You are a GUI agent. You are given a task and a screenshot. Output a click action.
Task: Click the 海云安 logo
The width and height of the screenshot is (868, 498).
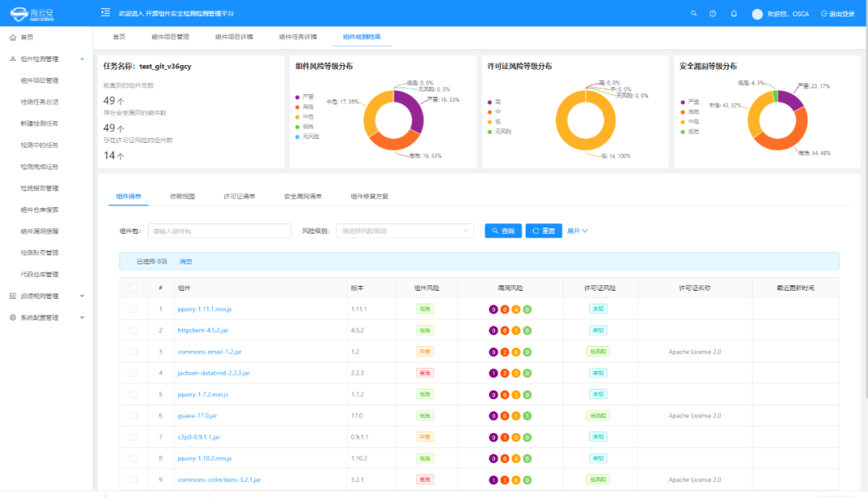32,13
